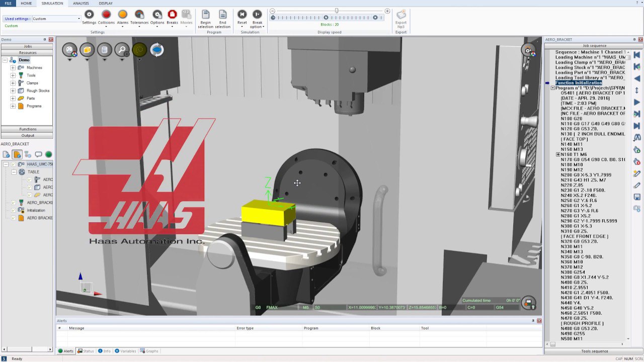Image resolution: width=644 pixels, height=362 pixels.
Task: Click the orange Alarms icon
Action: click(x=122, y=15)
